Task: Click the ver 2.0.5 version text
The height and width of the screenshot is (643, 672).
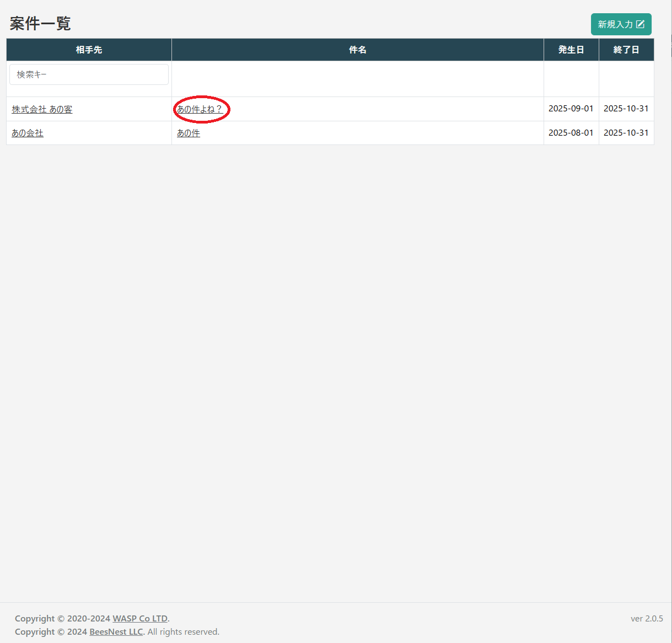Action: [647, 619]
